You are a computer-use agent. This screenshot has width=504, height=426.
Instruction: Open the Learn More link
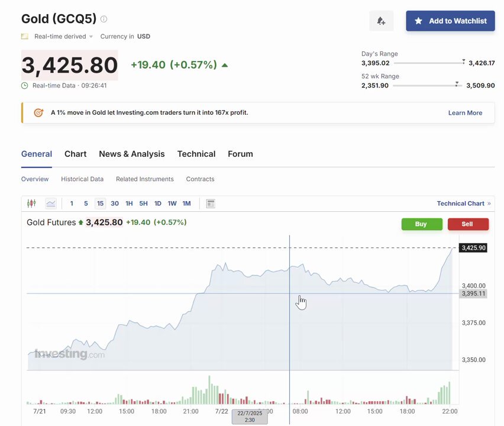(465, 113)
